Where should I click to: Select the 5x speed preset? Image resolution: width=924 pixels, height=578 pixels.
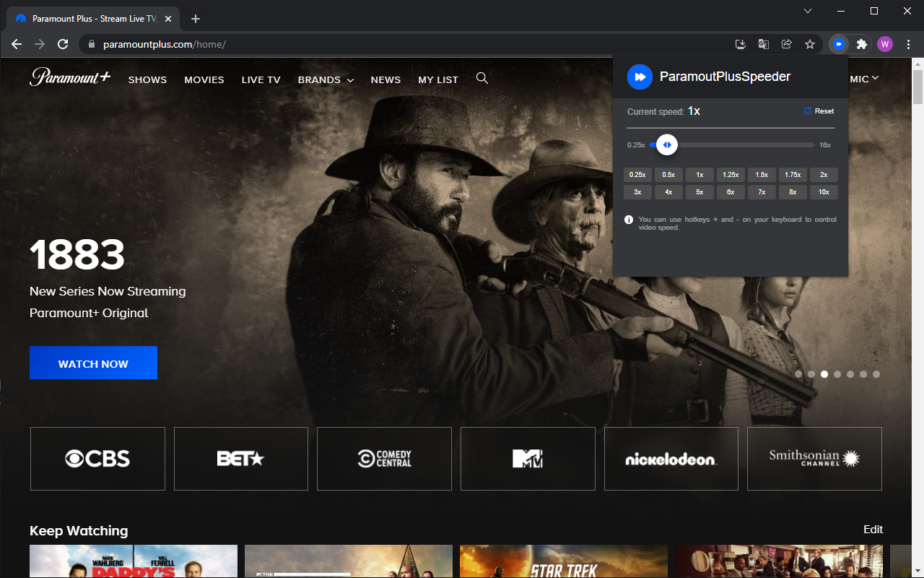click(699, 192)
